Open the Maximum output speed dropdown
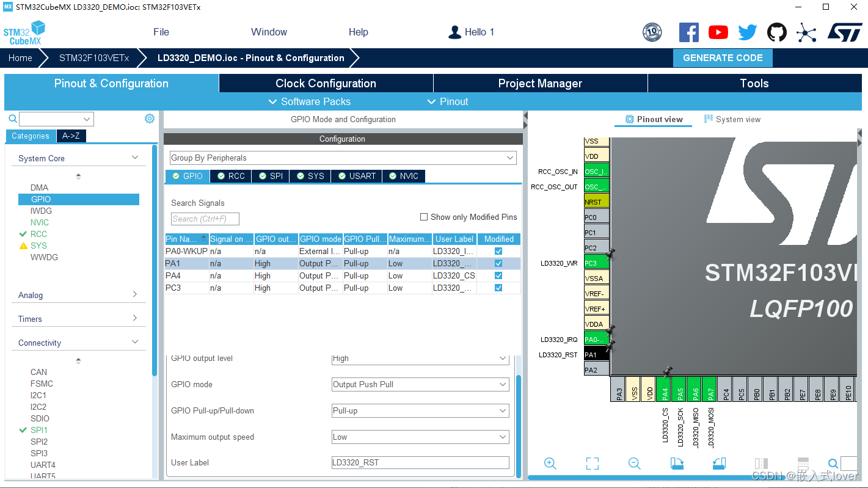The height and width of the screenshot is (488, 868). (420, 437)
